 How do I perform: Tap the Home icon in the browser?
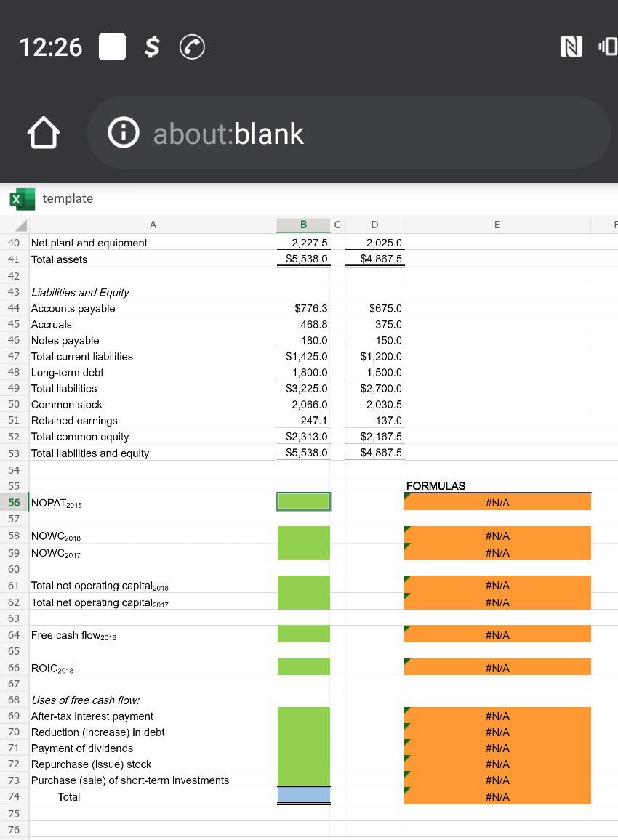[x=44, y=133]
